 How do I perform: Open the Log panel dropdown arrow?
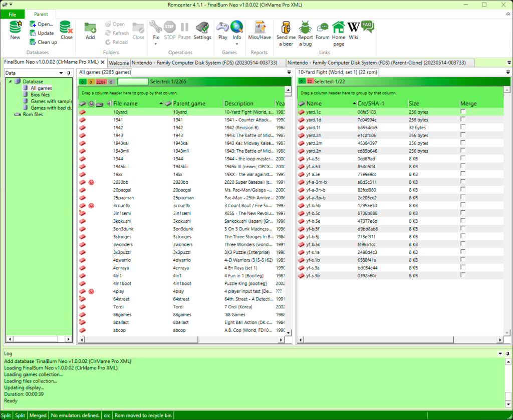(x=500, y=353)
